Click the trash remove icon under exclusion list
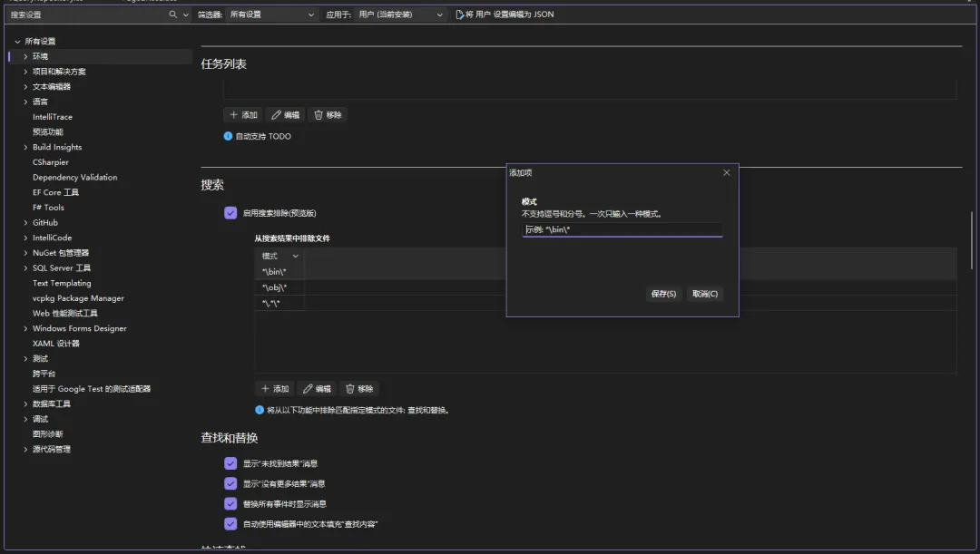 [350, 389]
